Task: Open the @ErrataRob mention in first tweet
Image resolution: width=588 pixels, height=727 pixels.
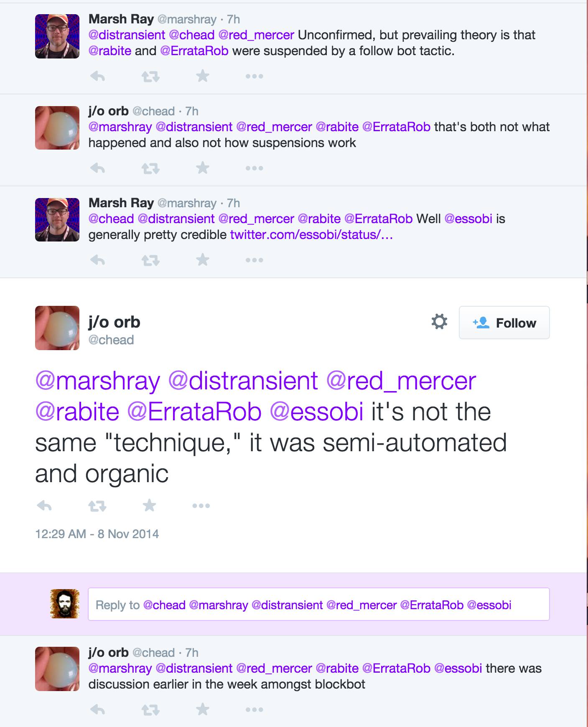Action: 194,51
